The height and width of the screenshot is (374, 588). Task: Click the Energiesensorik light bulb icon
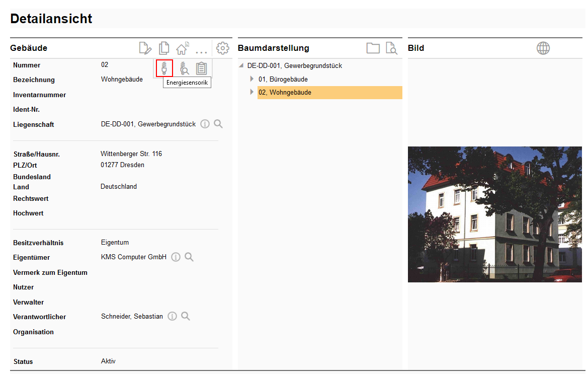coord(164,68)
